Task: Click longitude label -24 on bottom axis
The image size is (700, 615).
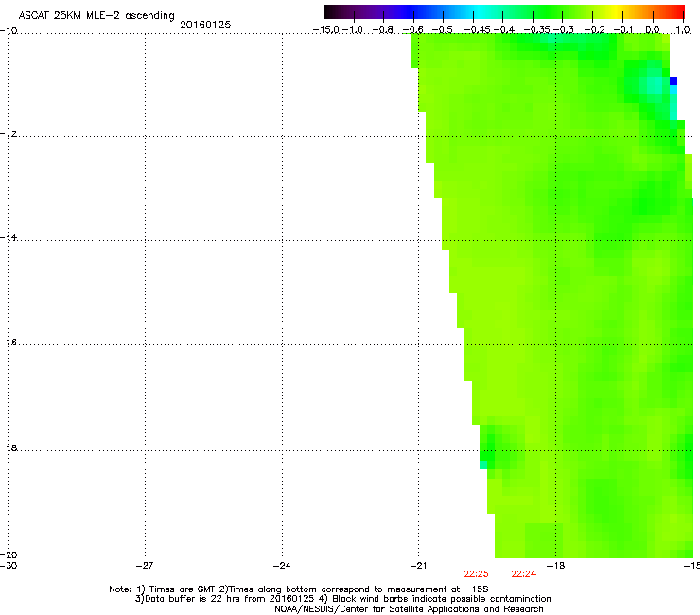Action: [x=282, y=566]
